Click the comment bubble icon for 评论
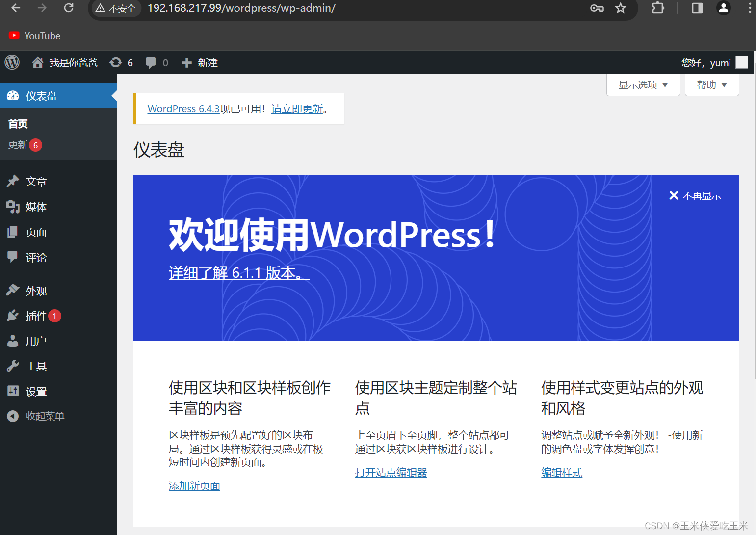The image size is (756, 535). coord(13,257)
